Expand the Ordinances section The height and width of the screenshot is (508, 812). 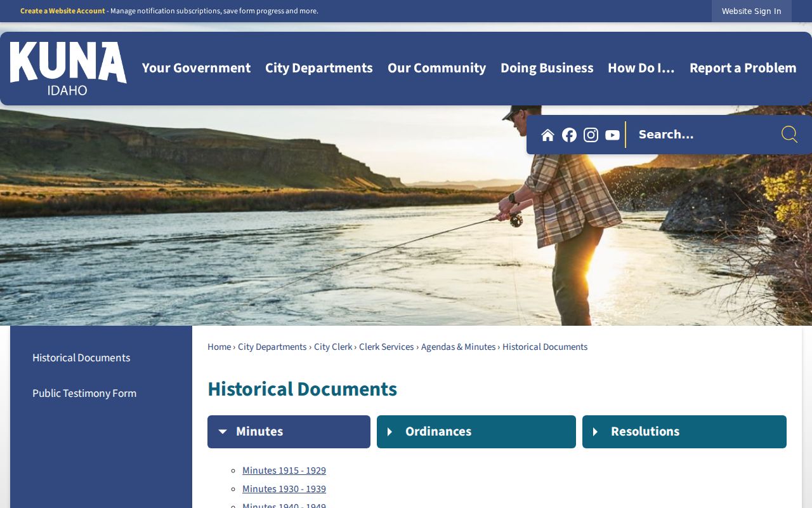point(476,432)
